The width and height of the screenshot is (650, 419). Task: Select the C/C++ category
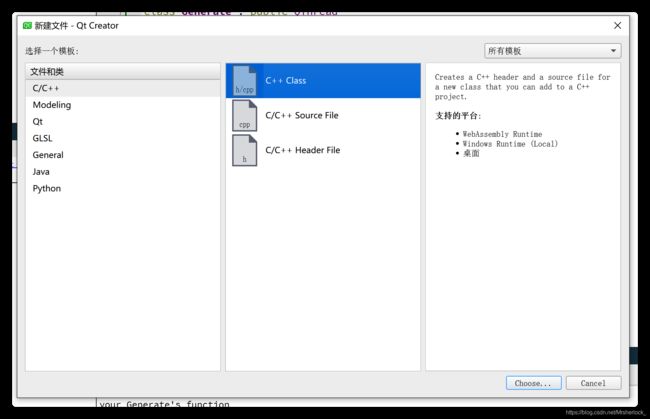[x=123, y=88]
